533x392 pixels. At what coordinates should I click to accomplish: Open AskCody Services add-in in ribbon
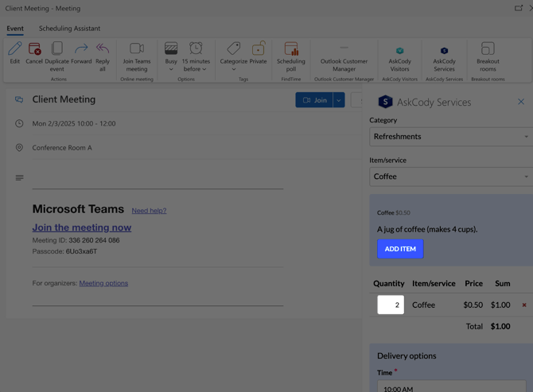click(444, 58)
